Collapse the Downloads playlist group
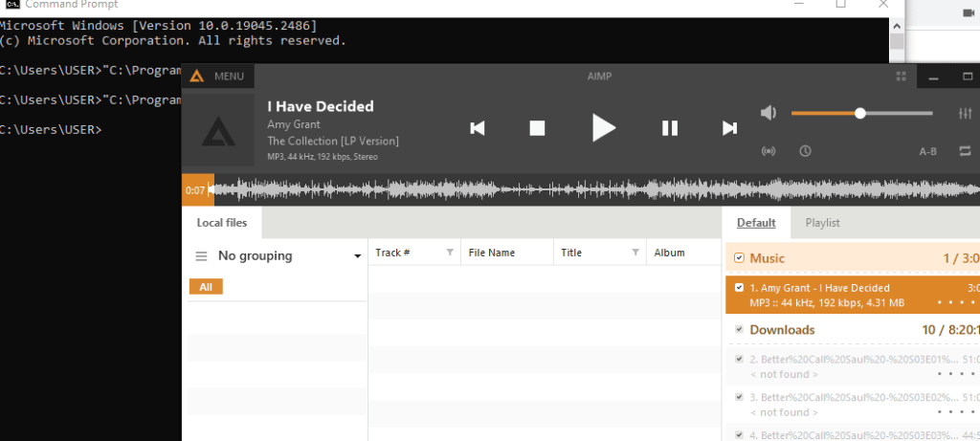The height and width of the screenshot is (441, 980). click(783, 329)
